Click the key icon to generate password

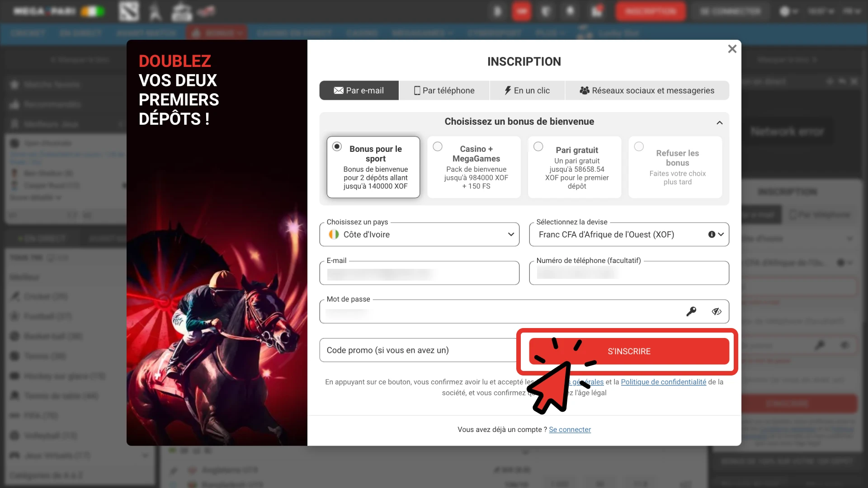click(691, 311)
